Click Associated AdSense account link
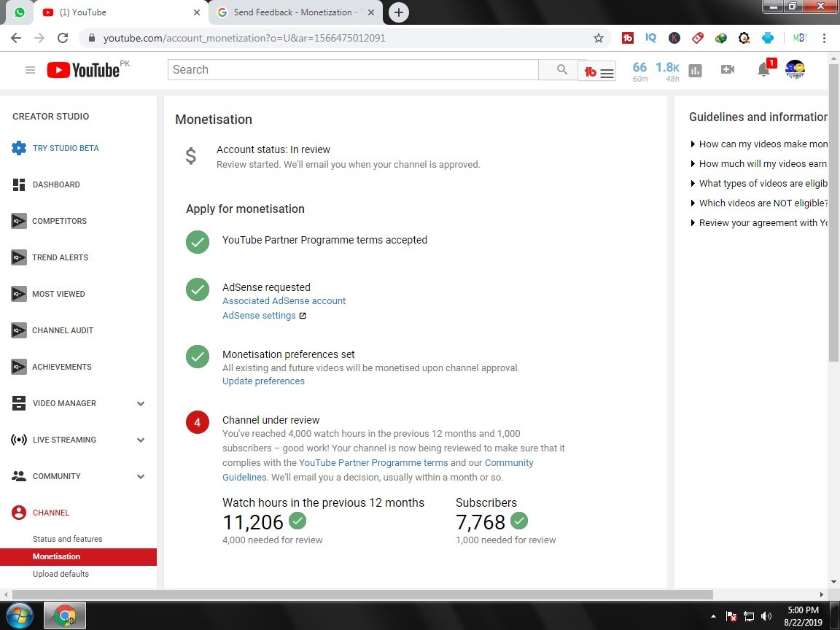The width and height of the screenshot is (840, 630). click(x=284, y=301)
